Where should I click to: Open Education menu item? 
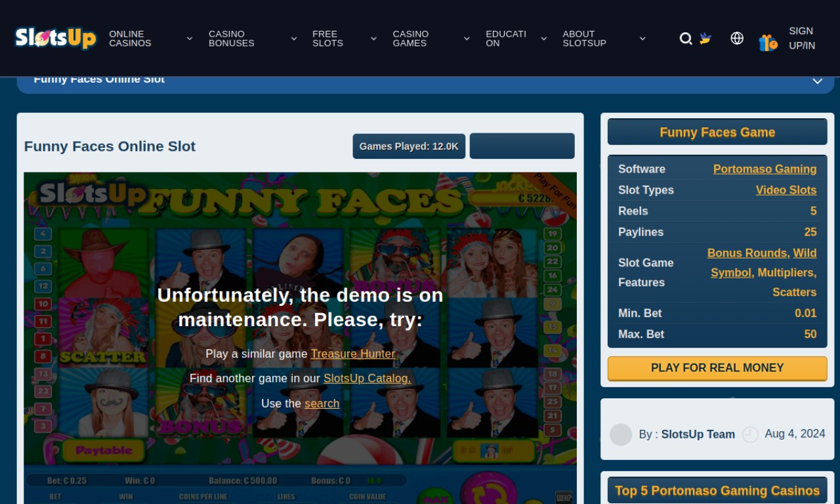pos(506,39)
